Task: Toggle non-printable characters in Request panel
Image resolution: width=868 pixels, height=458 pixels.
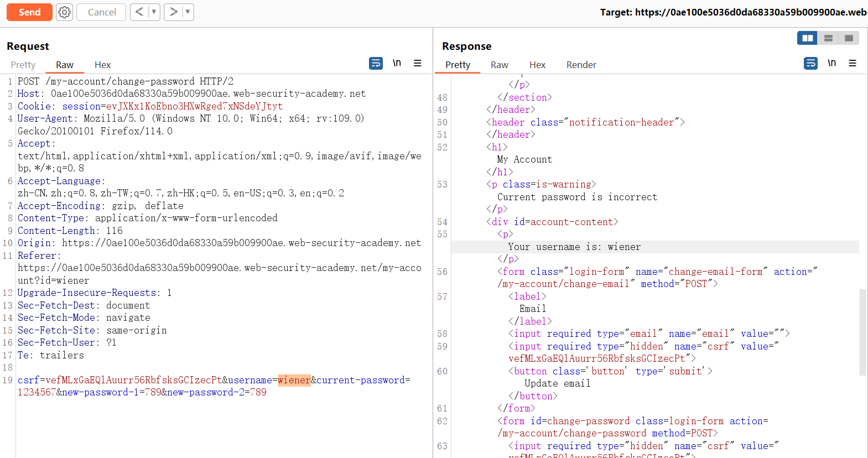Action: (x=397, y=63)
